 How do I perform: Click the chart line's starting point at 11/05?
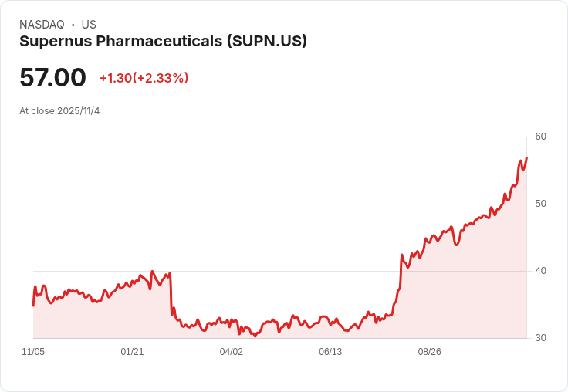point(33,306)
